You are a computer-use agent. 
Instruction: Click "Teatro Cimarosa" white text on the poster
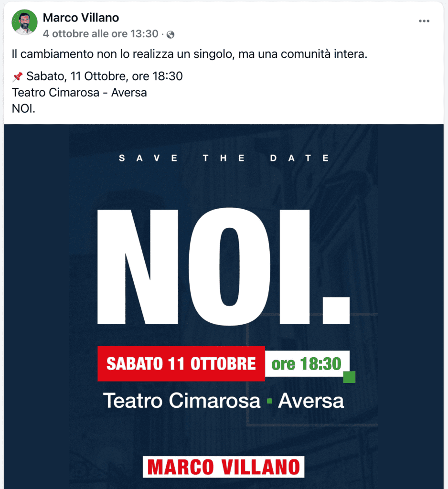click(181, 401)
